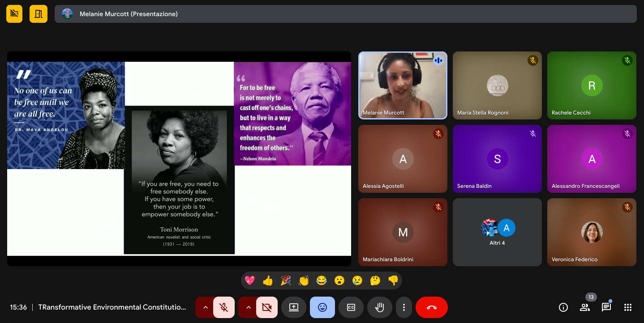This screenshot has width=644, height=323.
Task: Turn on the camera
Action: click(x=267, y=307)
